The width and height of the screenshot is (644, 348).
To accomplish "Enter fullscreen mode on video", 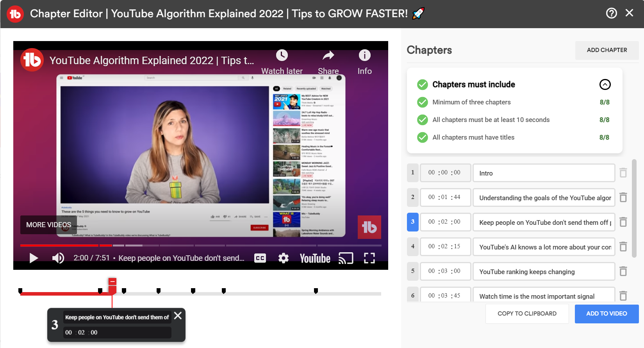I will click(369, 258).
